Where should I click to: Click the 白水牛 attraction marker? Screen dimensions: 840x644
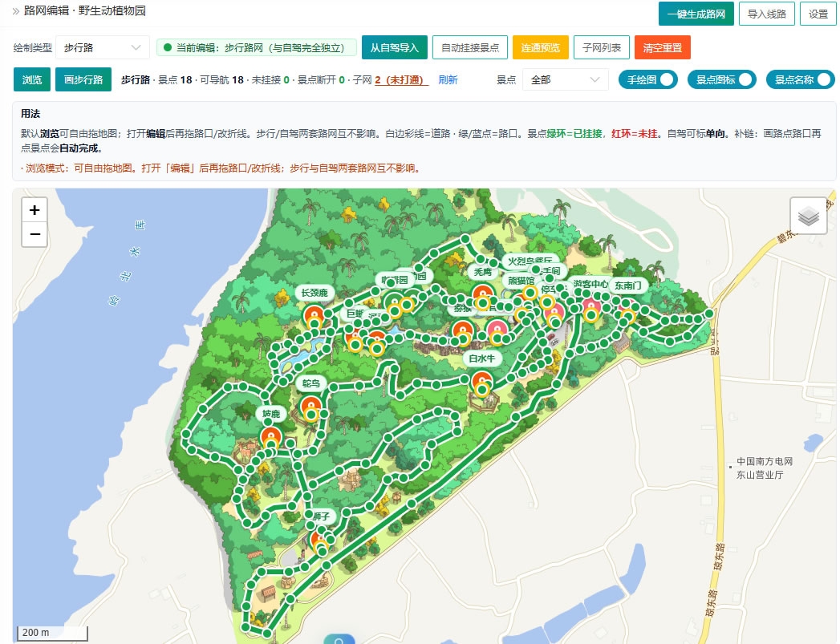point(481,381)
